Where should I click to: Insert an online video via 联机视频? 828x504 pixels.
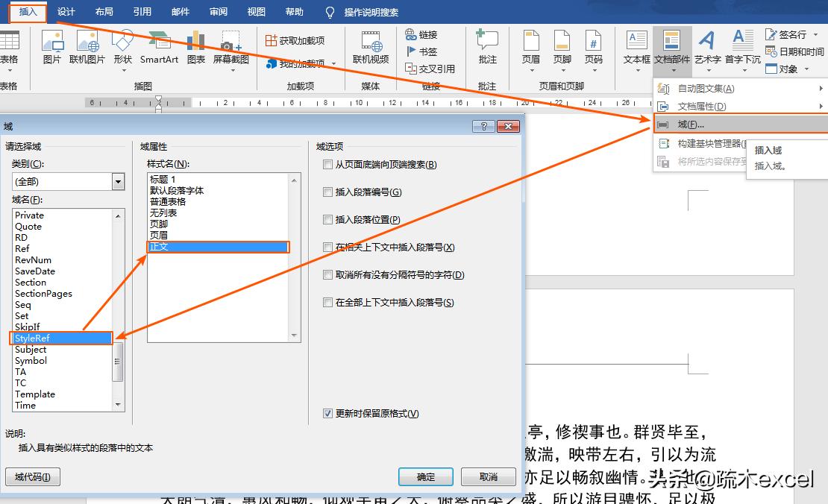(371, 46)
